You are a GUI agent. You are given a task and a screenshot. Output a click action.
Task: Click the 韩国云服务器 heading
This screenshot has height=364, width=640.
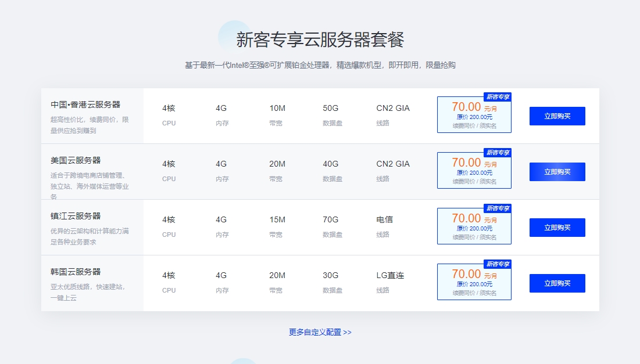pos(76,272)
